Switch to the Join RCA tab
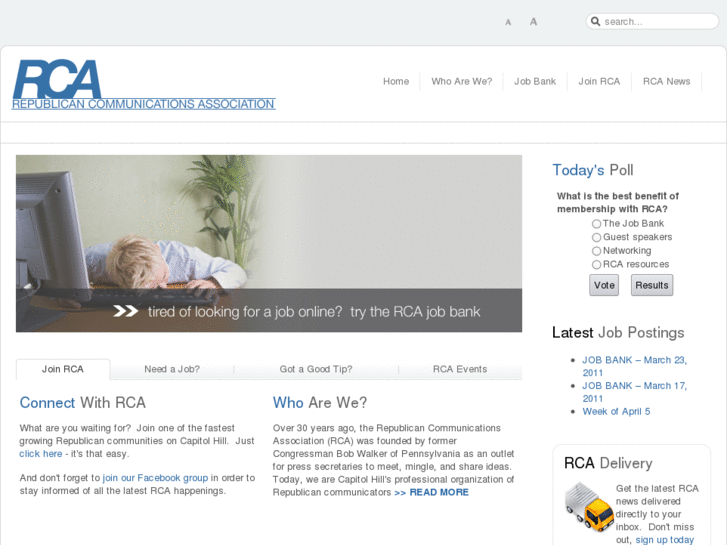727x545 pixels. click(63, 369)
